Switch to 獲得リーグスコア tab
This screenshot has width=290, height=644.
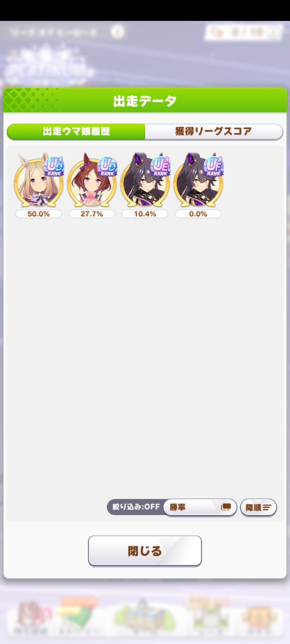[x=214, y=131]
